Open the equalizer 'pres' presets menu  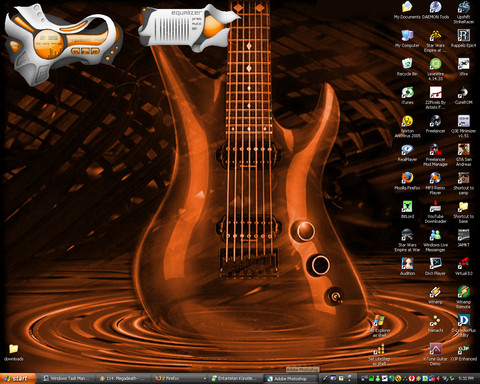[x=196, y=19]
